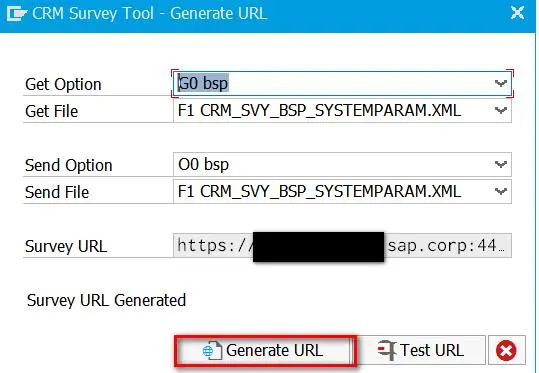
Task: Click the 'G0 bsp' value in Get Option
Action: point(203,84)
